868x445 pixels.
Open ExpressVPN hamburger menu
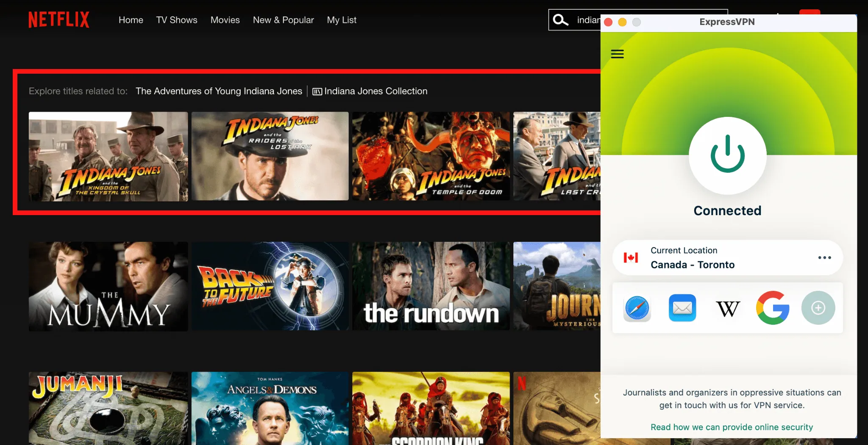617,54
